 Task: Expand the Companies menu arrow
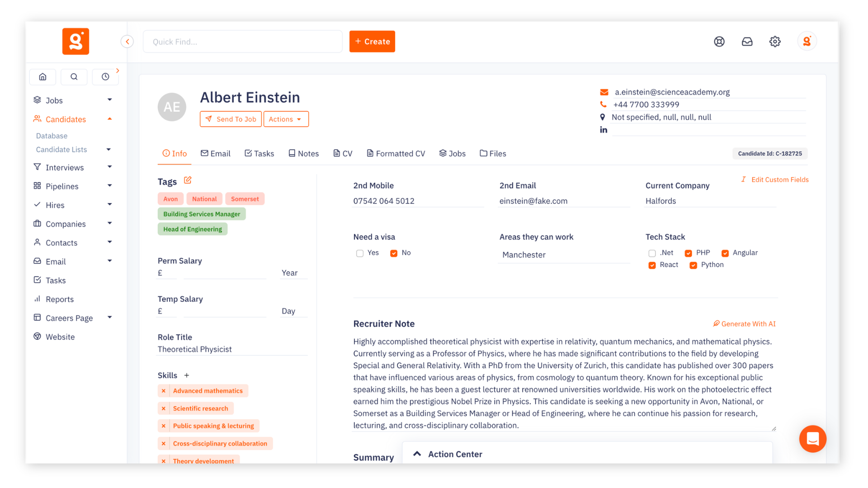pos(109,223)
